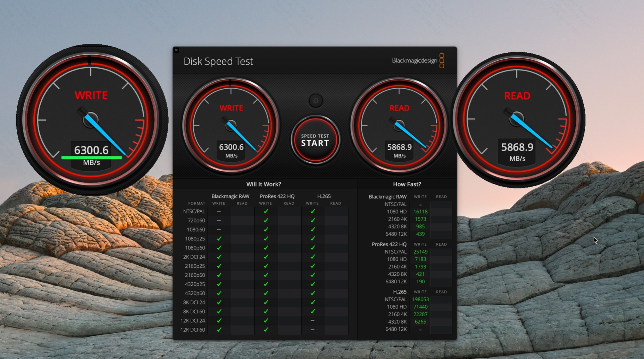Image resolution: width=644 pixels, height=359 pixels.
Task: Click the H.265 NTSC/PAL value 198053
Action: click(420, 299)
